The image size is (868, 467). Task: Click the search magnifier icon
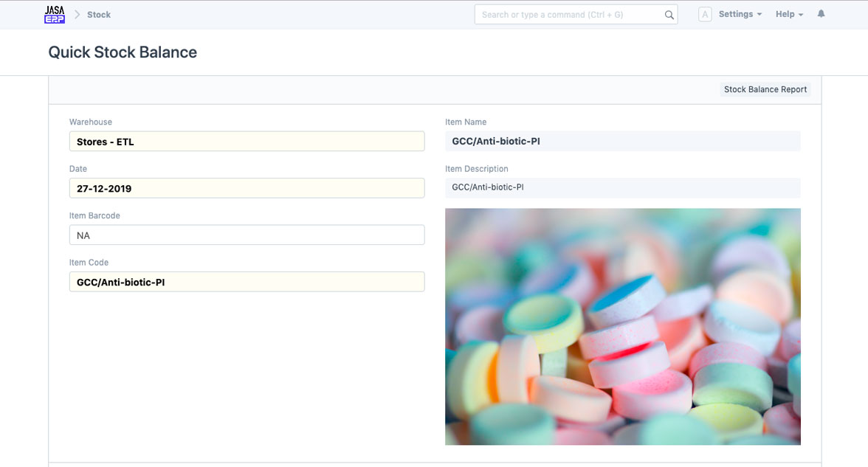click(669, 15)
